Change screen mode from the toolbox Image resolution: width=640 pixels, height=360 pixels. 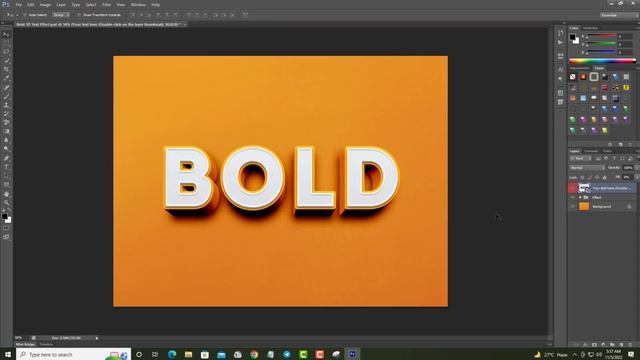tap(6, 237)
